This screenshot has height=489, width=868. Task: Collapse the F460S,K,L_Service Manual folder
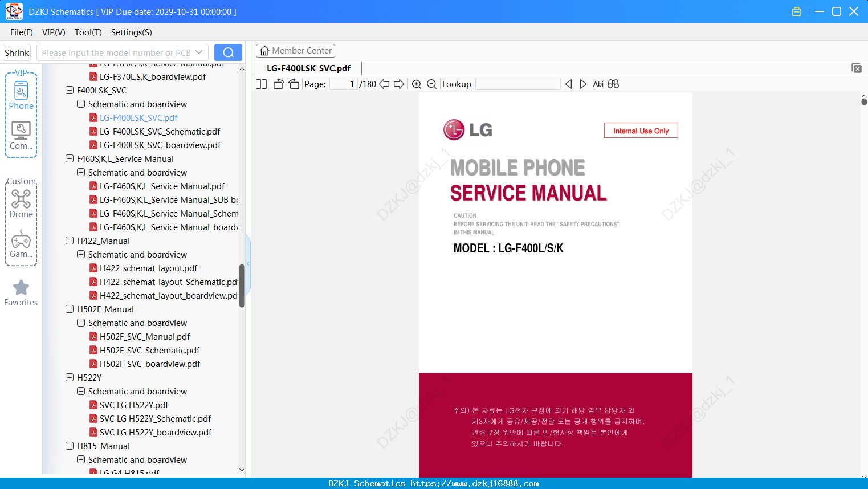[70, 158]
